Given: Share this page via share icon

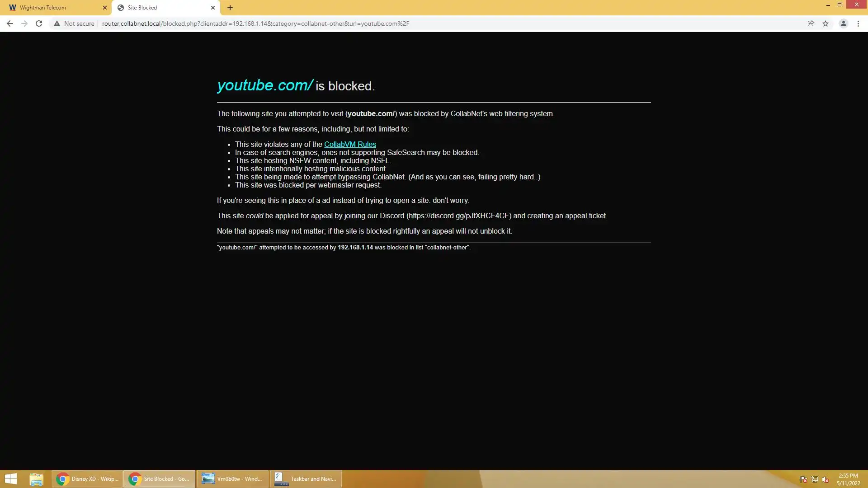Looking at the screenshot, I should point(811,23).
